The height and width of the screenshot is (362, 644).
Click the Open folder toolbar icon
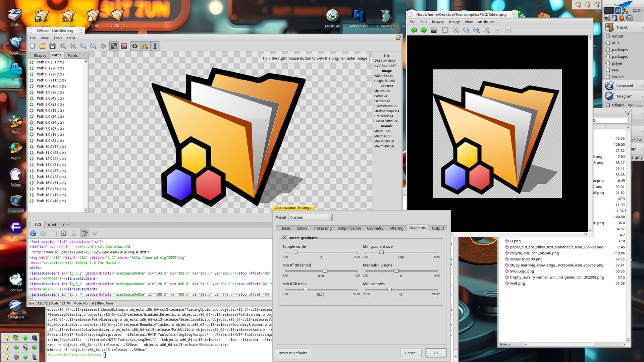click(x=42, y=46)
